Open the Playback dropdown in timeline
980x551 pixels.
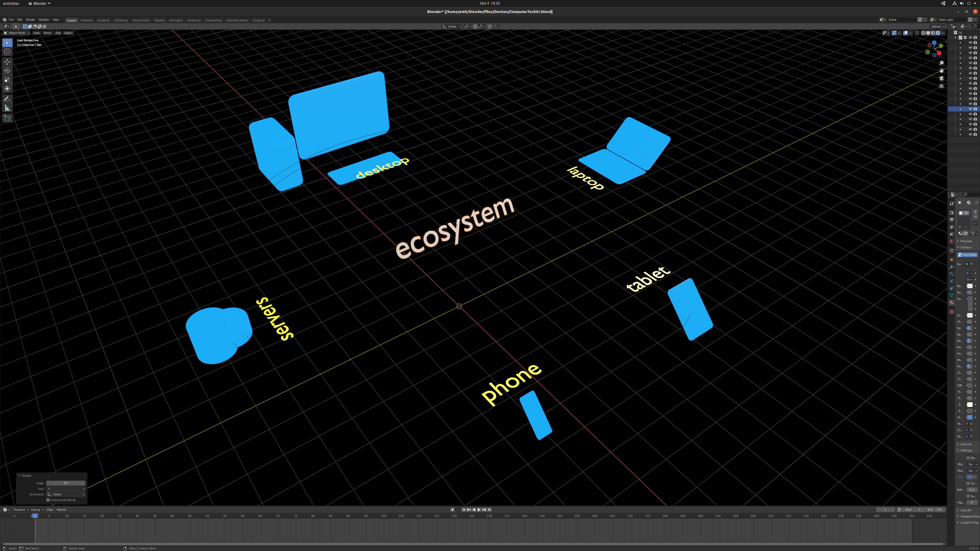click(x=20, y=510)
